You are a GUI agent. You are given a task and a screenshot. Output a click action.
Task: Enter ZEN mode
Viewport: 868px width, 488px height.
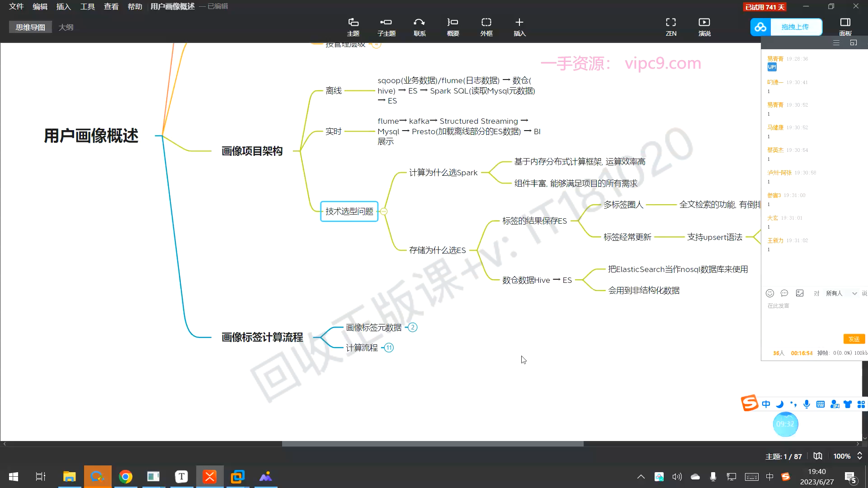tap(671, 27)
